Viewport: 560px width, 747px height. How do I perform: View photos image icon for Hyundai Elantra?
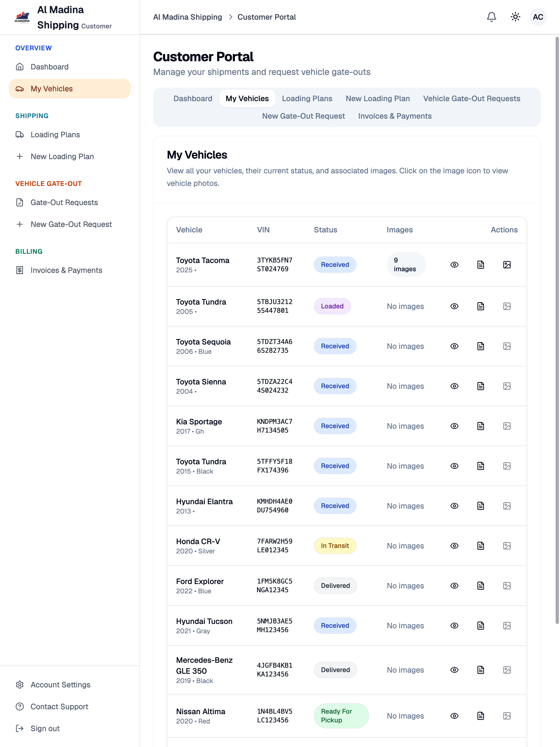(507, 506)
